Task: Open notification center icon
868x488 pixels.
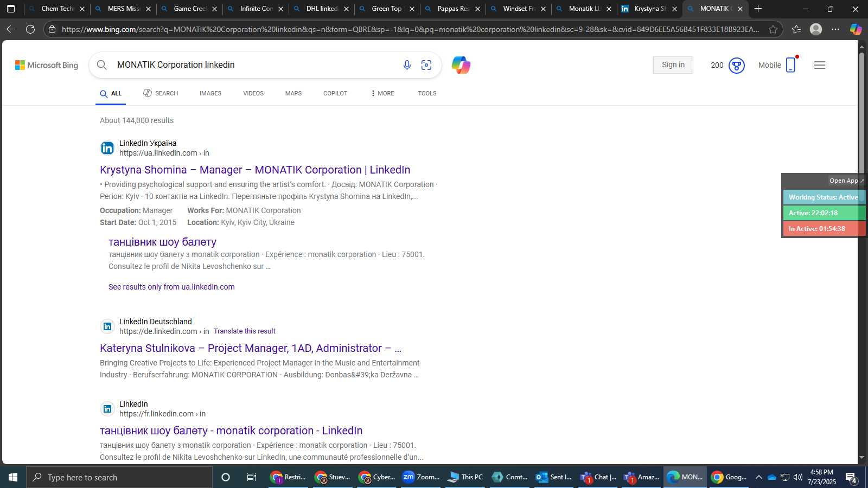Action: pos(851,477)
